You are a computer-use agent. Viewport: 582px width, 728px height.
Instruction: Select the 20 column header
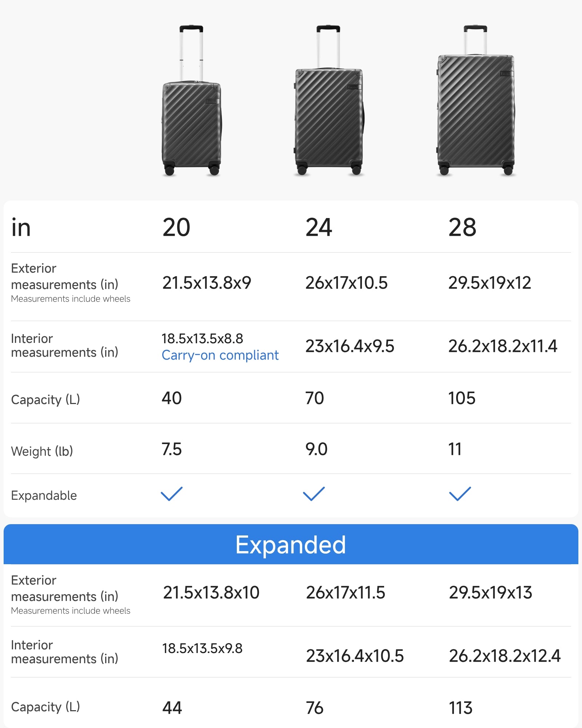coord(176,227)
